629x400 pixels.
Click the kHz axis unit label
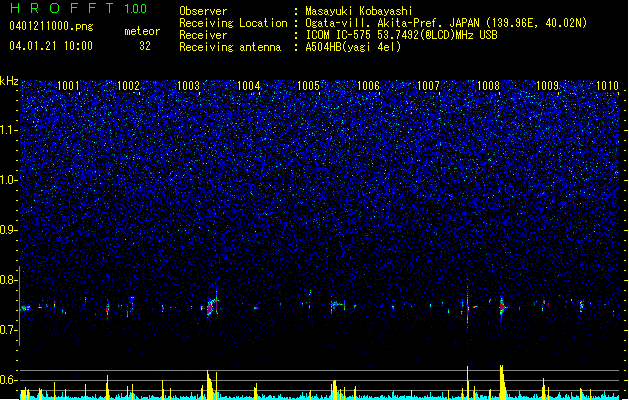tap(9, 81)
